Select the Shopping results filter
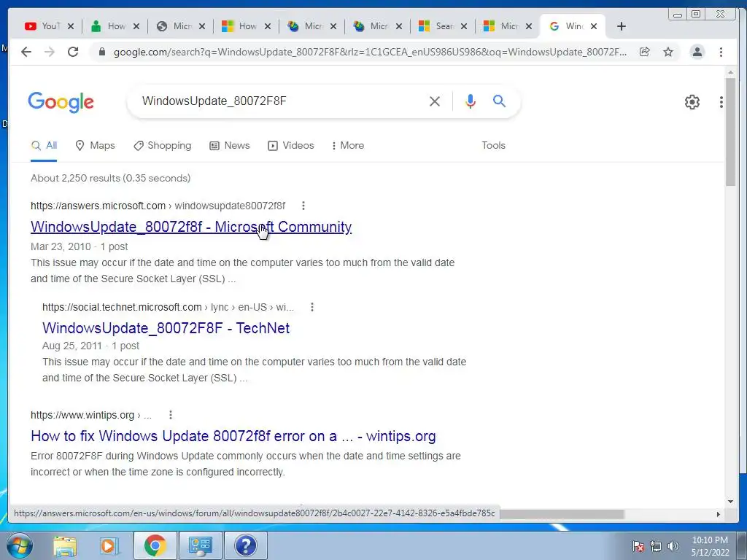This screenshot has height=560, width=747. (163, 146)
